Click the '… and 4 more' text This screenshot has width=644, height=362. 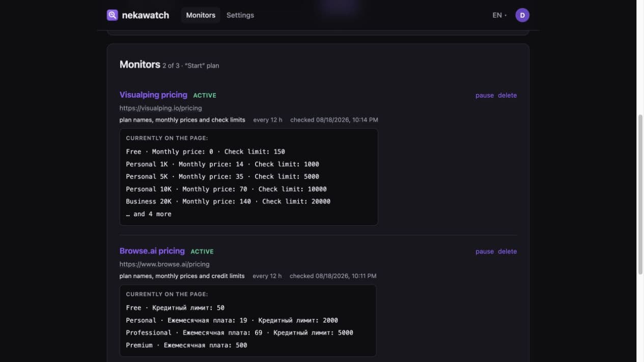(x=149, y=214)
